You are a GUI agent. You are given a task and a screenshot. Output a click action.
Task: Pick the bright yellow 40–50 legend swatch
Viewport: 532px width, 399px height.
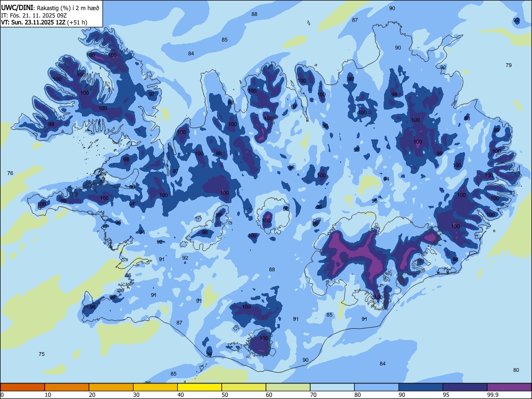coord(199,387)
